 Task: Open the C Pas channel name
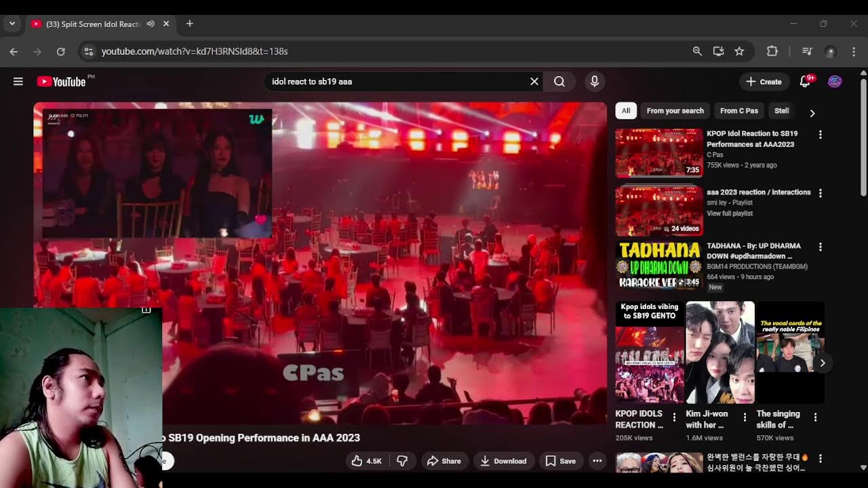coord(715,155)
